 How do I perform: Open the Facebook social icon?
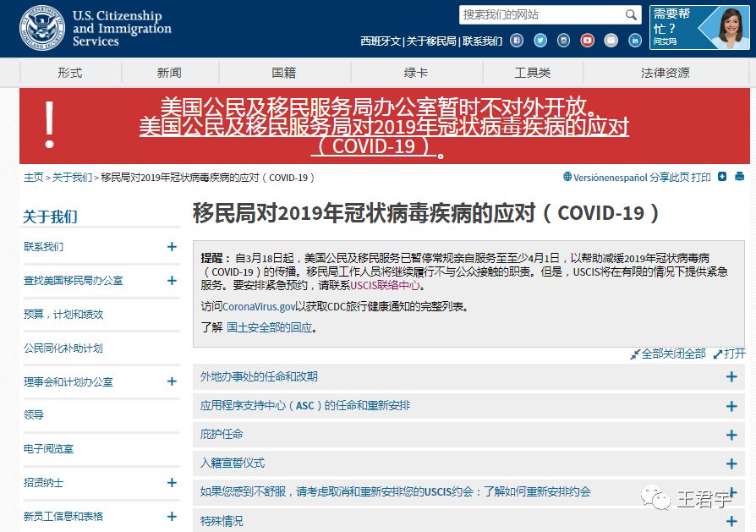click(517, 41)
